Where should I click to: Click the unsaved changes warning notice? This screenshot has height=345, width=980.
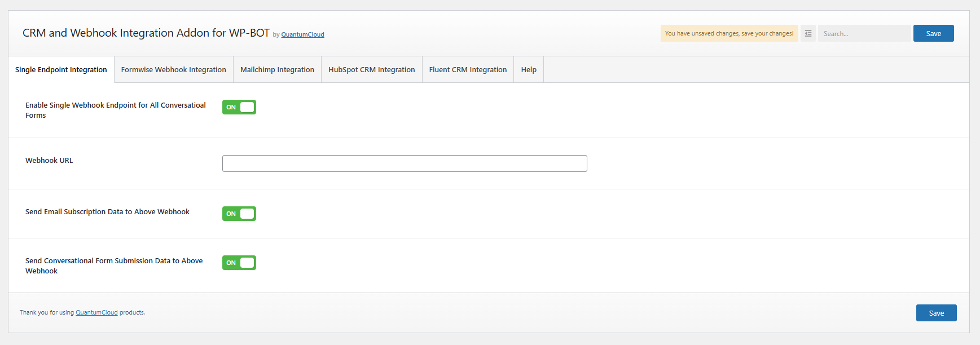(729, 33)
